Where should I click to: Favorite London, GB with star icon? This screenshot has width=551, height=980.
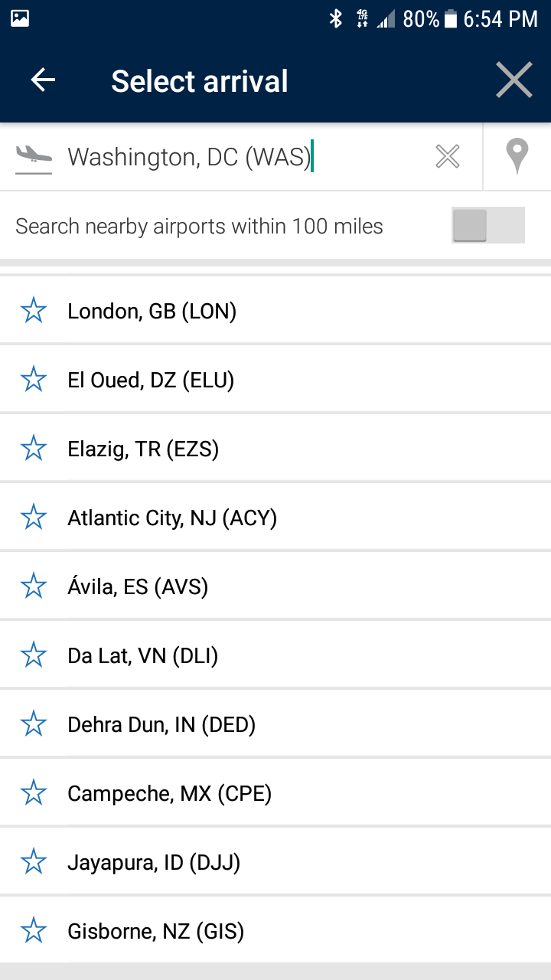point(34,310)
